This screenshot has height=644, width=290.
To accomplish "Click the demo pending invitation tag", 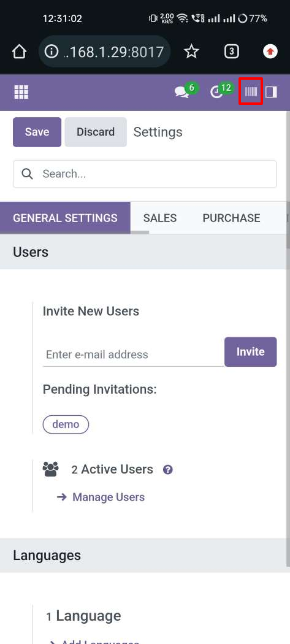I will (66, 424).
